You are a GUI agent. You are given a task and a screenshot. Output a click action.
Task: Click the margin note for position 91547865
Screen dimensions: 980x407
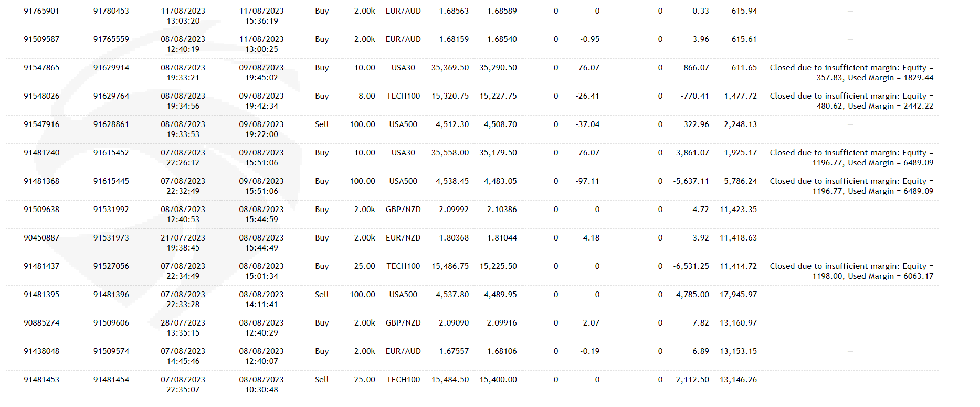(x=851, y=72)
